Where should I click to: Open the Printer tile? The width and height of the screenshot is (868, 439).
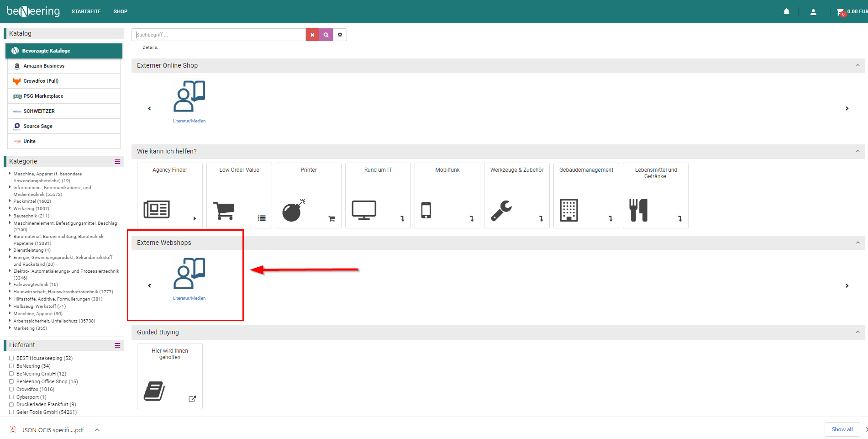point(309,195)
